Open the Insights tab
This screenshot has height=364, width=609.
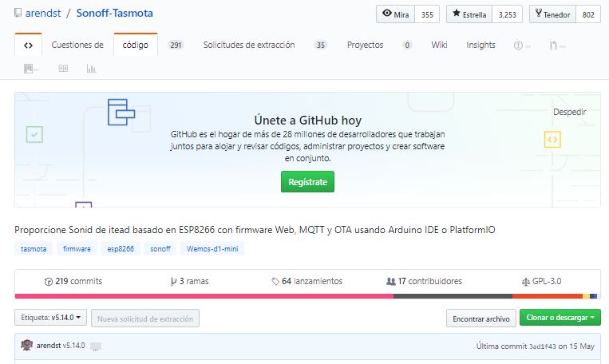(480, 45)
